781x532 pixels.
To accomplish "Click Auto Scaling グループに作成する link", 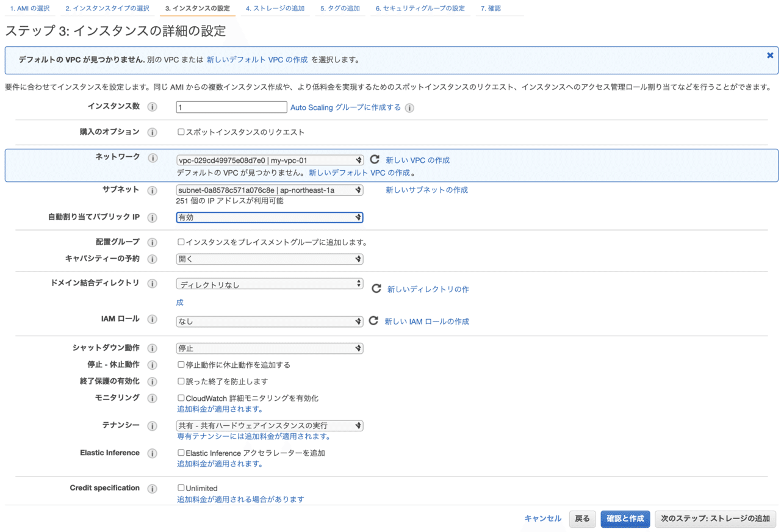I will pos(345,107).
